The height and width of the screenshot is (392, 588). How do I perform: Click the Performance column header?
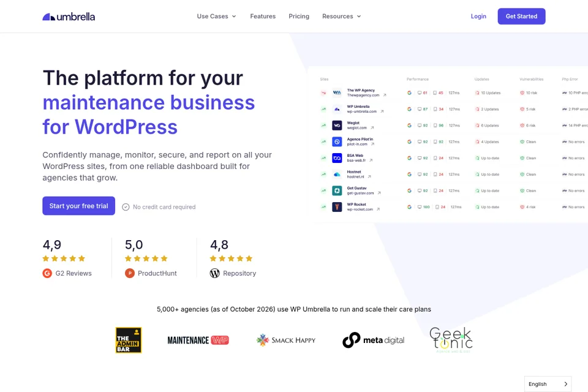[417, 79]
